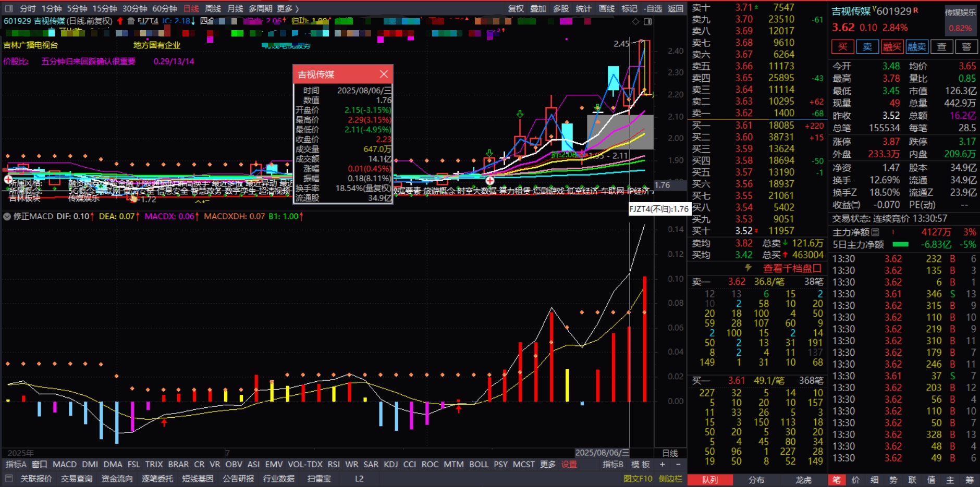Click the lightning icon beside 查看千档盘口
The height and width of the screenshot is (487, 980).
point(748,268)
